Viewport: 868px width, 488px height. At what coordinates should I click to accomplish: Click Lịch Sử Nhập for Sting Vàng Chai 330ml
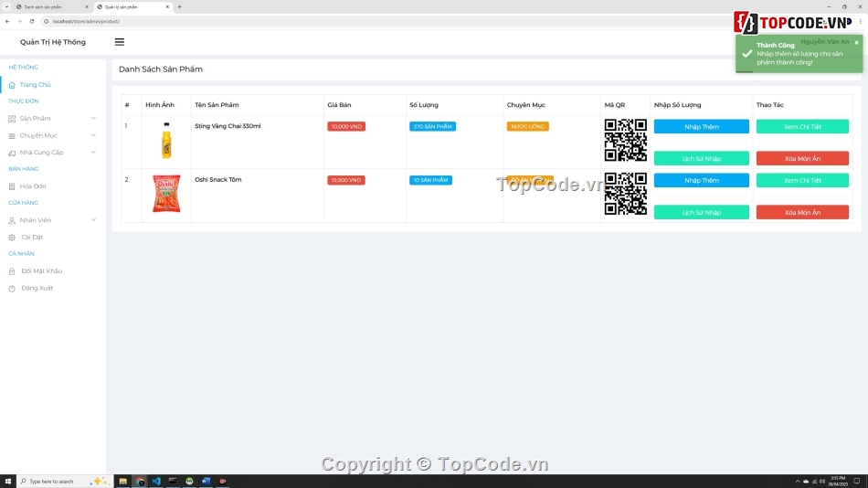click(x=702, y=158)
